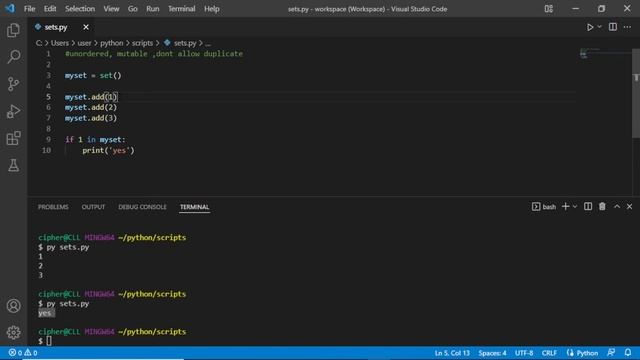Change line ending via CRLF item
The height and width of the screenshot is (360, 640).
[549, 353]
